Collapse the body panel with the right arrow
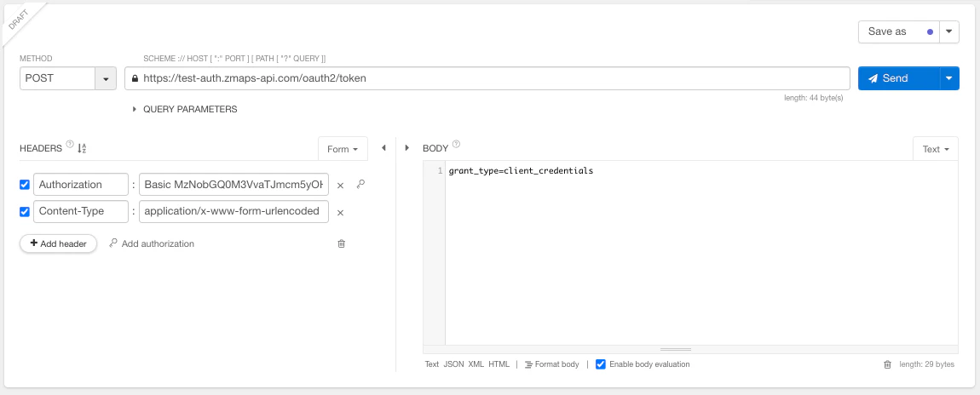This screenshot has height=395, width=980. (x=406, y=148)
